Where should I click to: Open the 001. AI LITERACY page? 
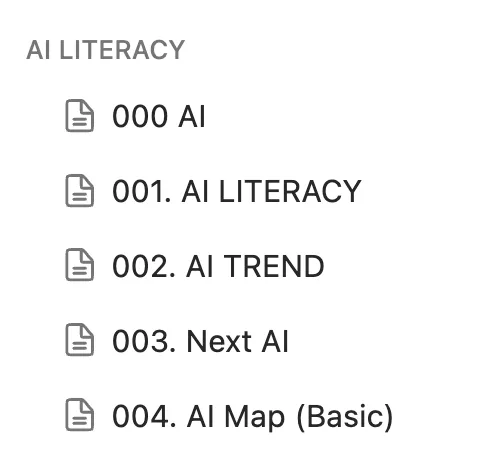(x=237, y=191)
